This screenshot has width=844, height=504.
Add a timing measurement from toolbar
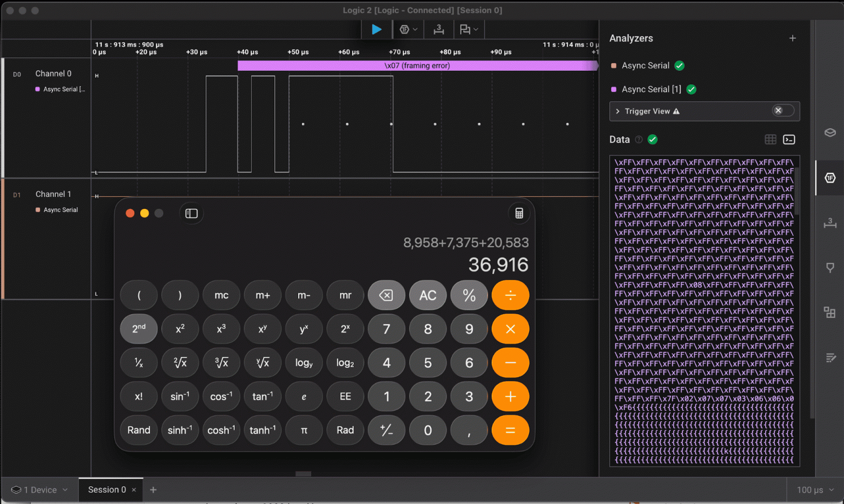tap(439, 30)
